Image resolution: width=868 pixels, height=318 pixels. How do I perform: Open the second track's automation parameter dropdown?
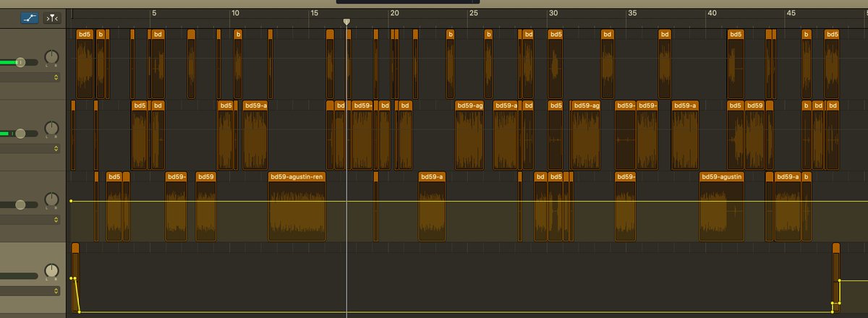click(56, 148)
